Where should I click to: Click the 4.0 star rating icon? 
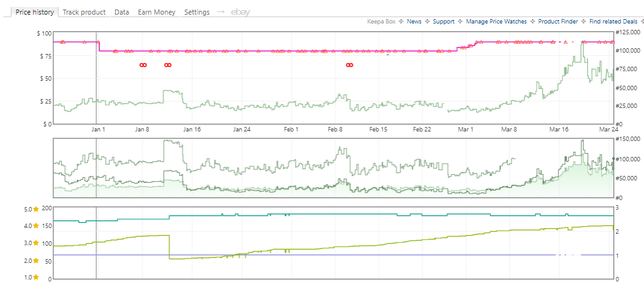pyautogui.click(x=36, y=225)
